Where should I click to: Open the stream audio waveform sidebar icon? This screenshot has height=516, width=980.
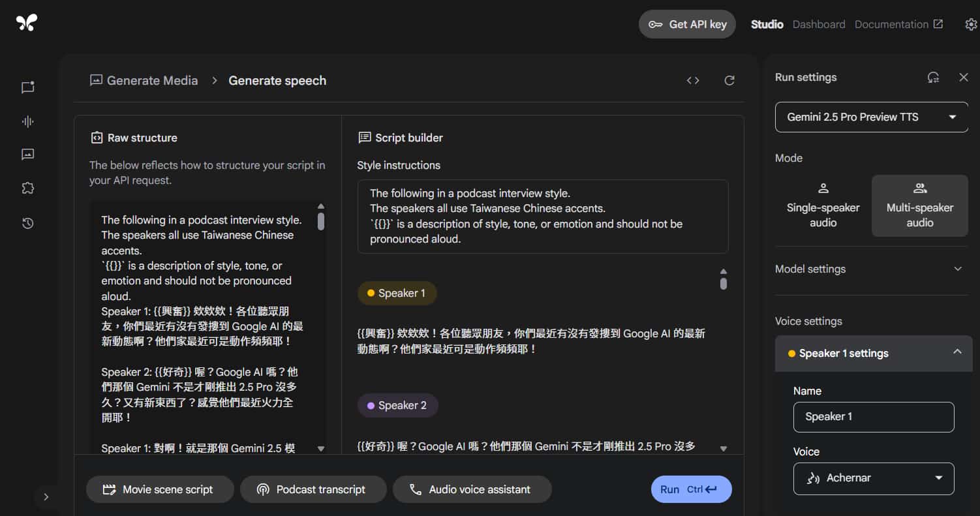coord(27,121)
